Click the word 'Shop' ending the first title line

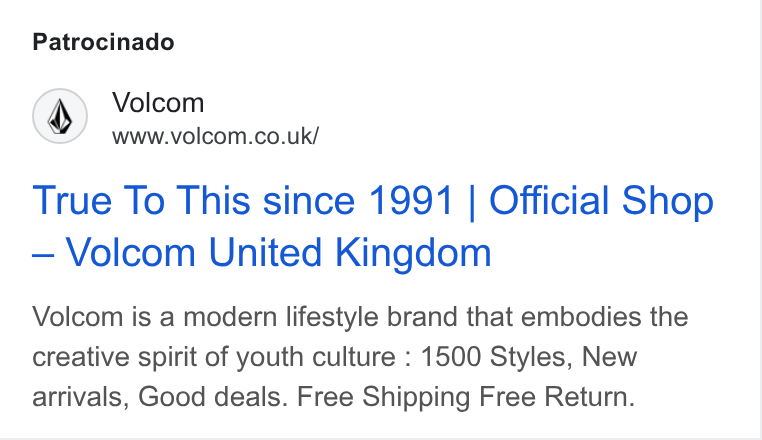(x=668, y=203)
